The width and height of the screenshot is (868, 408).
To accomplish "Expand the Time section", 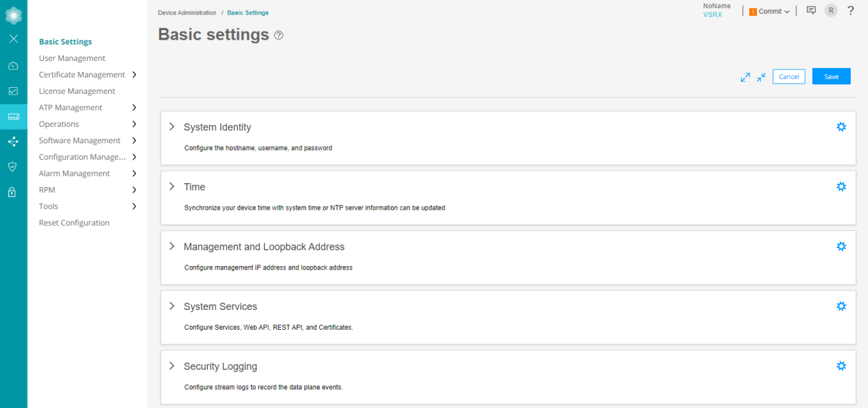I will click(172, 187).
